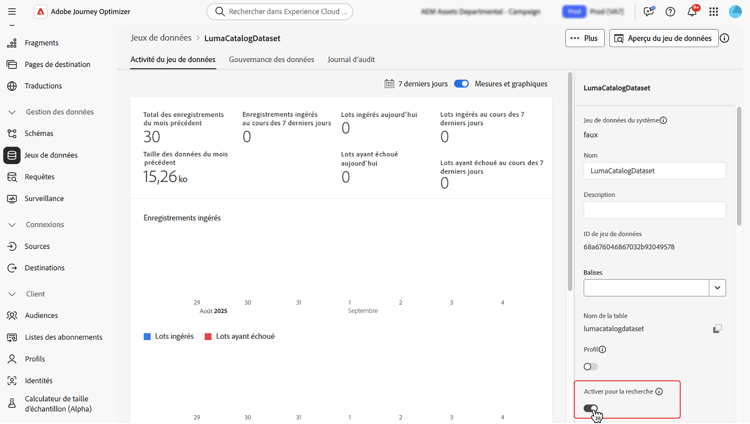Image resolution: width=750 pixels, height=424 pixels.
Task: Enable the Profil toggle
Action: point(591,367)
